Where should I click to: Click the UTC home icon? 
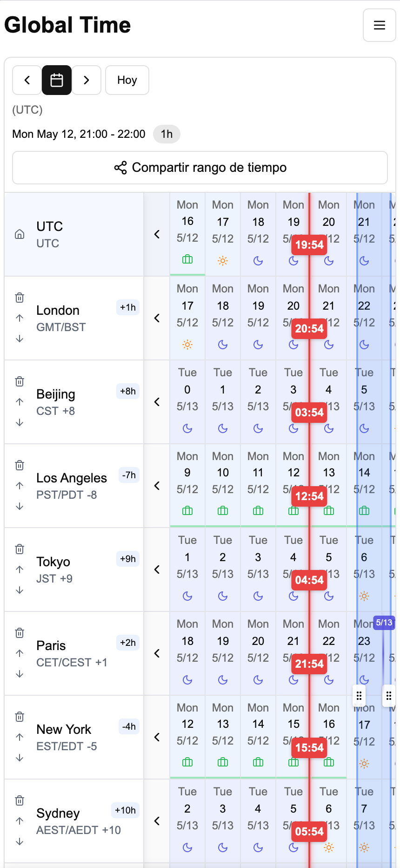(20, 234)
